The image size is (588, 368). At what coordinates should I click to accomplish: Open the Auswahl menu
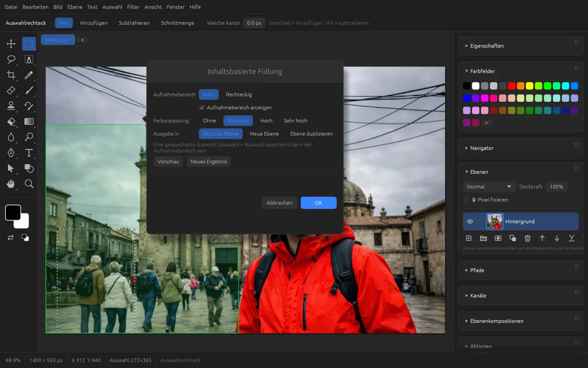(112, 7)
